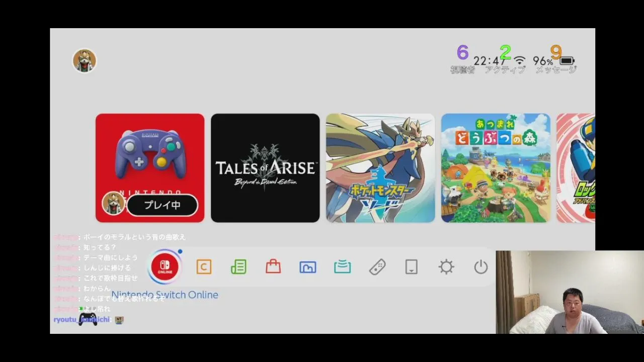Open the Controllers icon
644x362 pixels.
point(377,266)
